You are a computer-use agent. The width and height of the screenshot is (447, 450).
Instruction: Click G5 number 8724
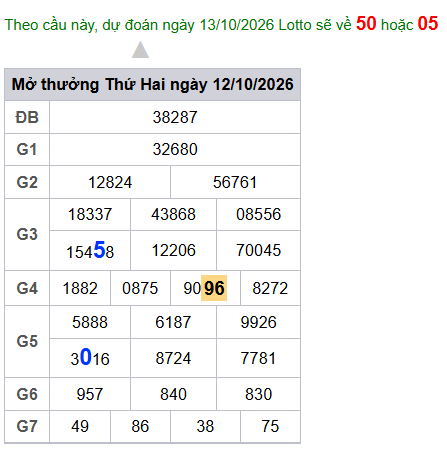173,358
